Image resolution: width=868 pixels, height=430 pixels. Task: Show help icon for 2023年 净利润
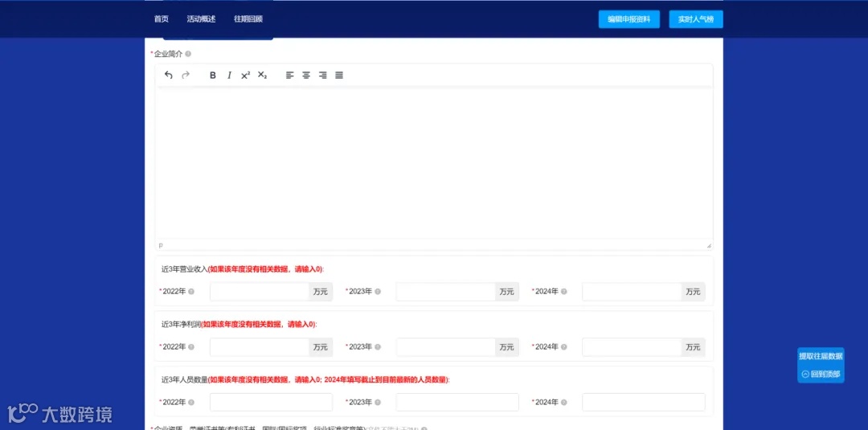point(378,347)
